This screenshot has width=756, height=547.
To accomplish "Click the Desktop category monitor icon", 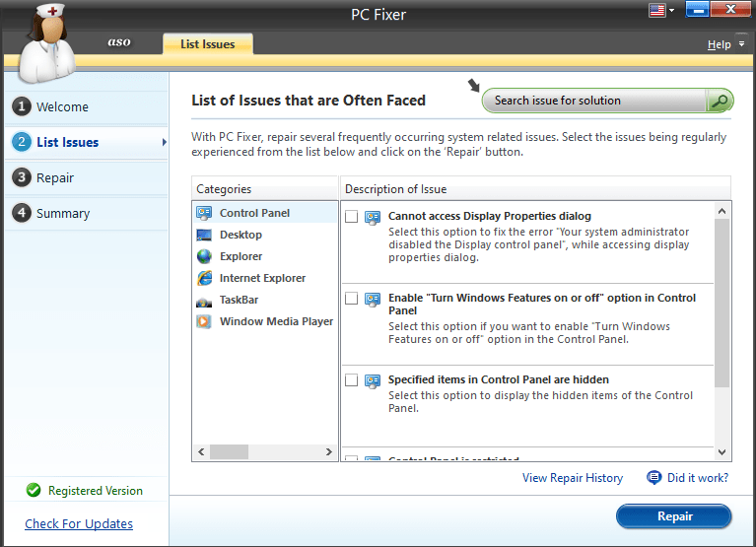I will click(204, 235).
